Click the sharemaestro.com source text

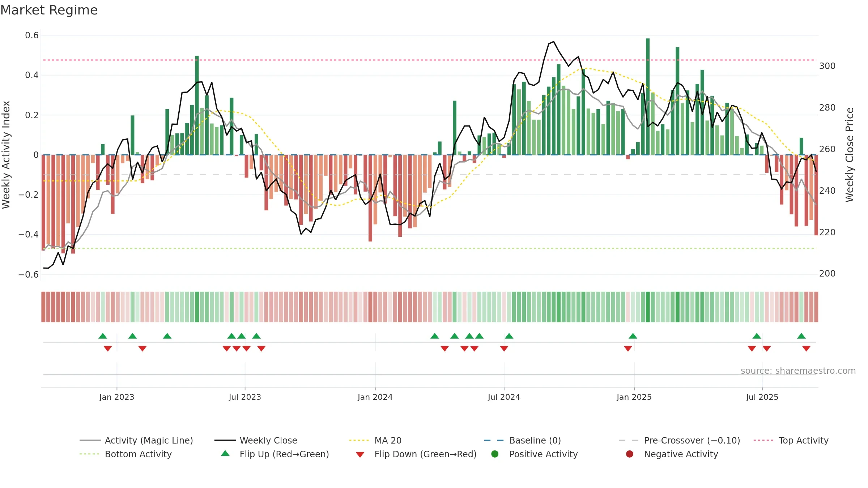point(798,371)
